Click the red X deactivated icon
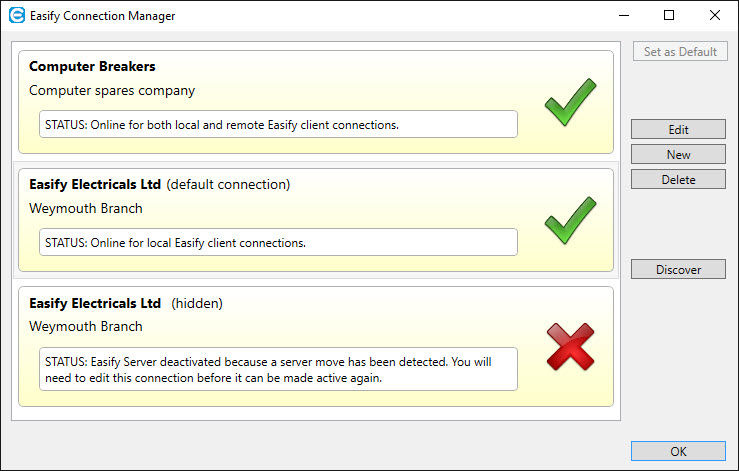The height and width of the screenshot is (471, 739). (570, 347)
